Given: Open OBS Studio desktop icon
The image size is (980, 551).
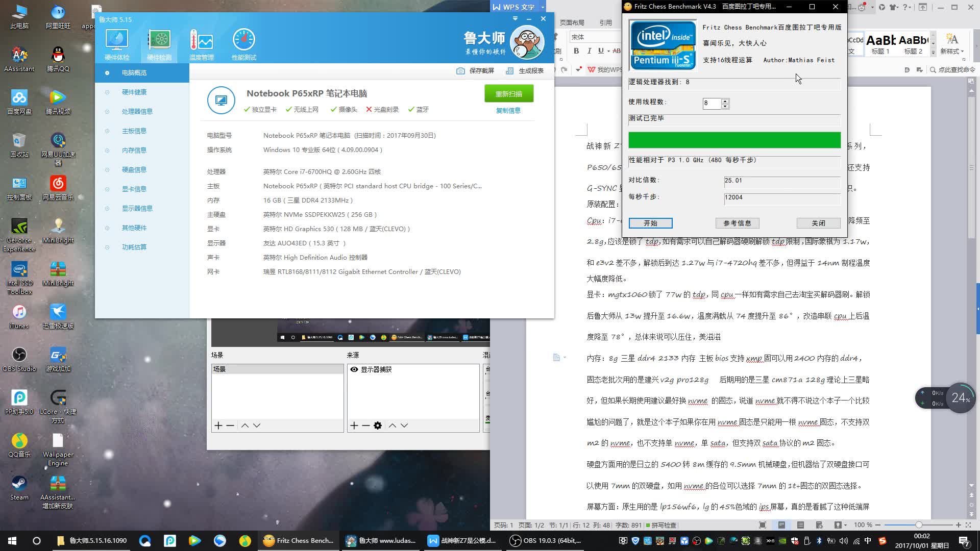Looking at the screenshot, I should tap(19, 359).
